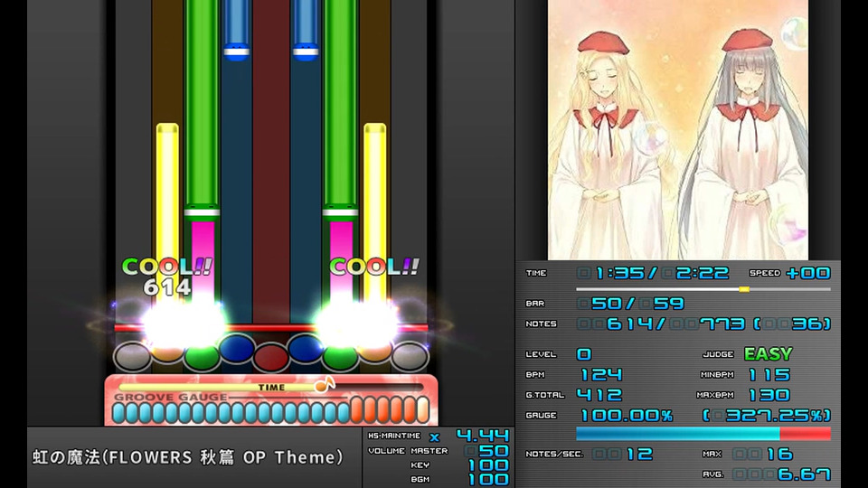The width and height of the screenshot is (868, 488).
Task: Hit the left blue button beside the red button
Action: (236, 348)
